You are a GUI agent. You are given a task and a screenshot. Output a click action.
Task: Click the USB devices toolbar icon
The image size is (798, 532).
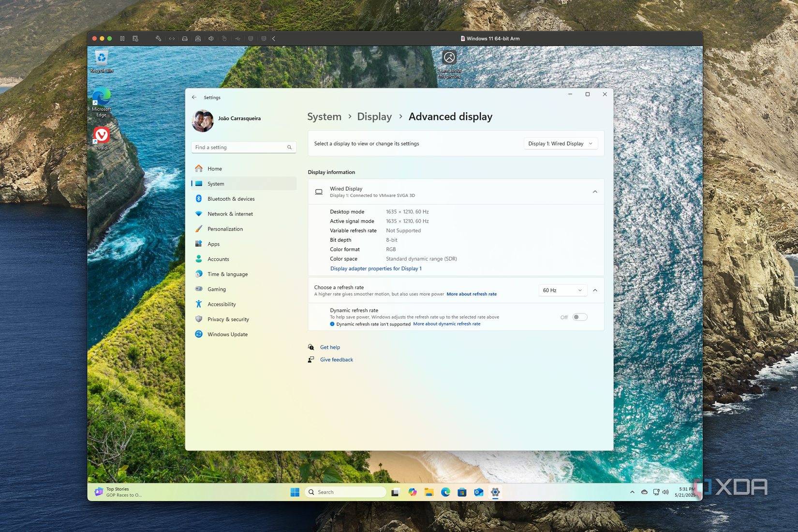(237, 38)
